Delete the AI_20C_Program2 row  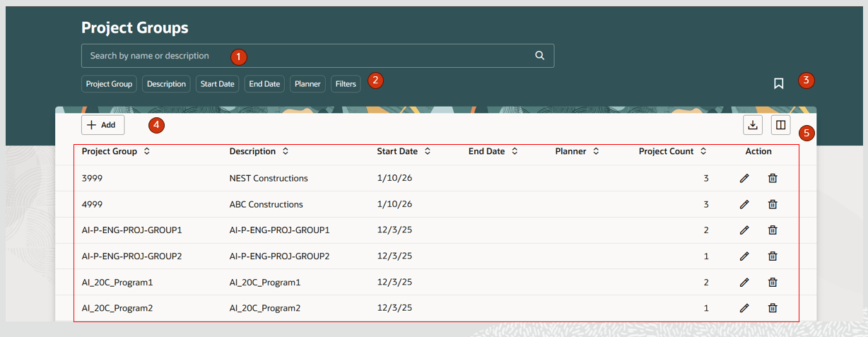point(773,307)
